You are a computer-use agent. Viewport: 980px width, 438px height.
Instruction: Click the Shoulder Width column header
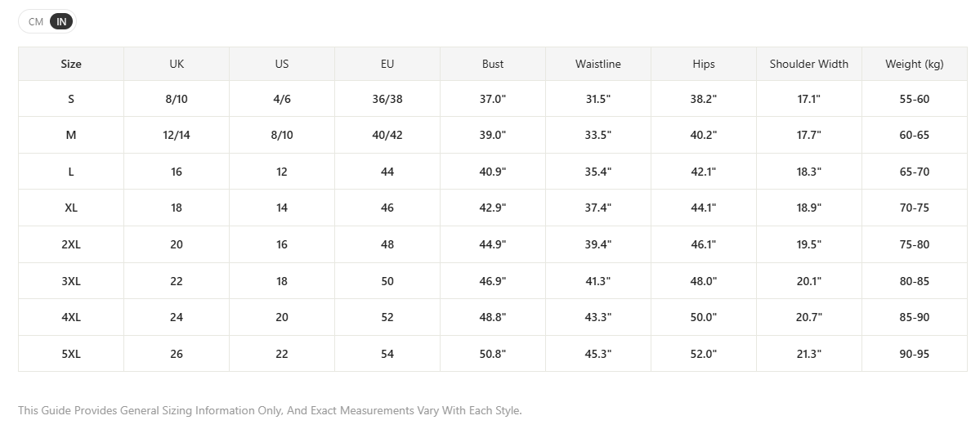[808, 64]
